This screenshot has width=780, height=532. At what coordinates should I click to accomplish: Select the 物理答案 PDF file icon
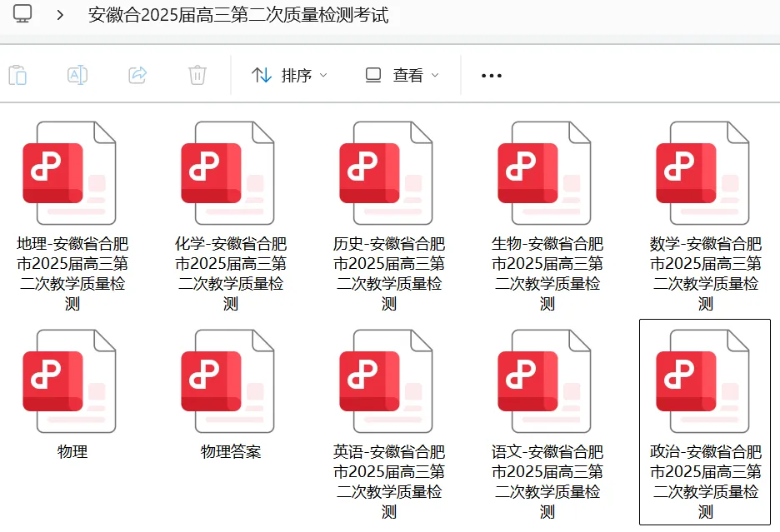(227, 381)
